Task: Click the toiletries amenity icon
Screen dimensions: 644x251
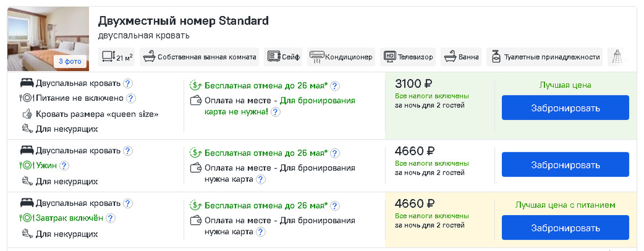Action: point(495,57)
